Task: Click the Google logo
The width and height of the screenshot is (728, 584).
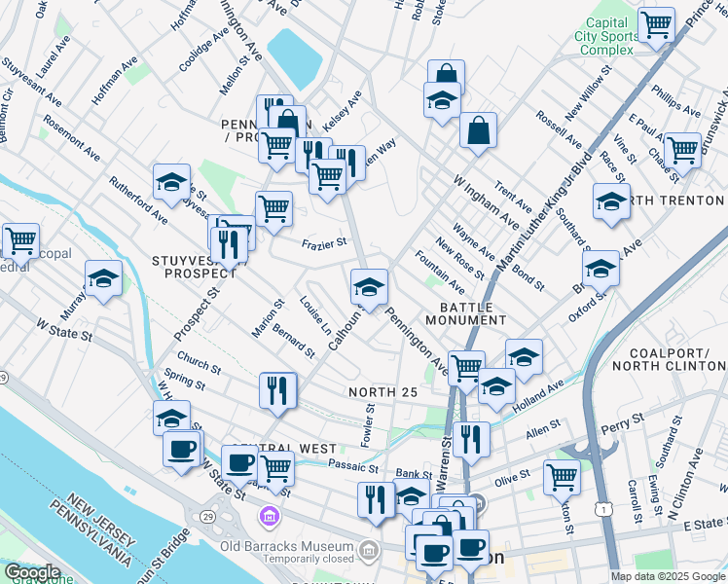Action: (32, 573)
